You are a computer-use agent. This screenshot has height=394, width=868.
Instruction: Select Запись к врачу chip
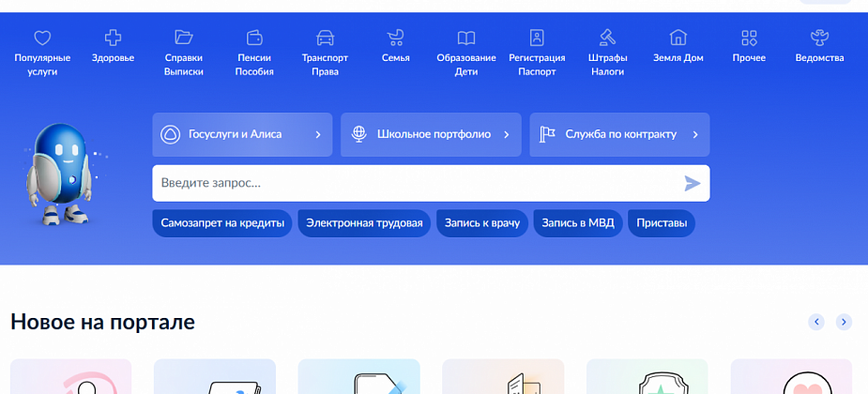482,223
